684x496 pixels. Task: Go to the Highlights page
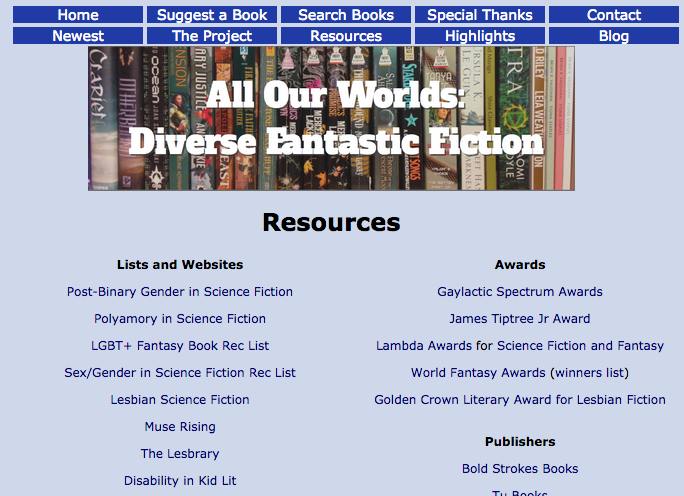(480, 36)
